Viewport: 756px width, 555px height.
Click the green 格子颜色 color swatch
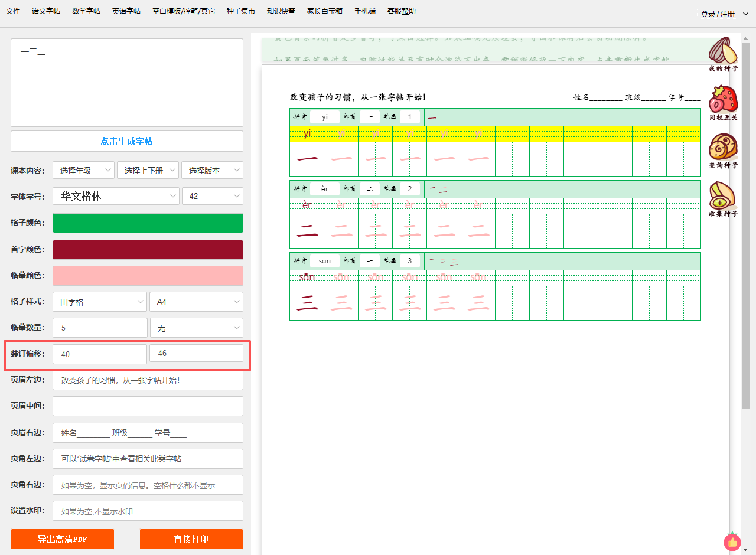148,223
